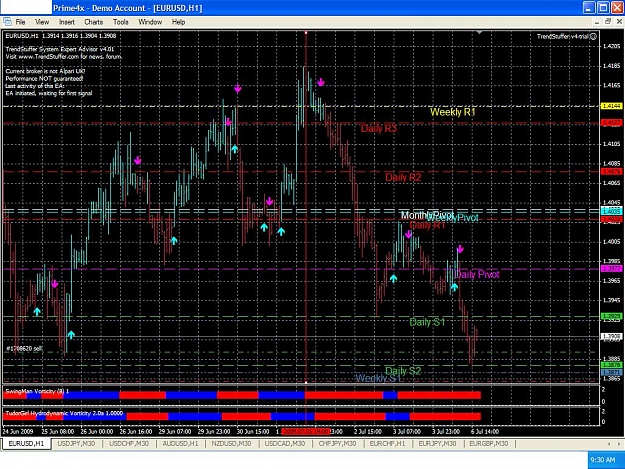Switch to the USDJPY,M30 chart tab
This screenshot has width=625, height=469.
tap(76, 443)
